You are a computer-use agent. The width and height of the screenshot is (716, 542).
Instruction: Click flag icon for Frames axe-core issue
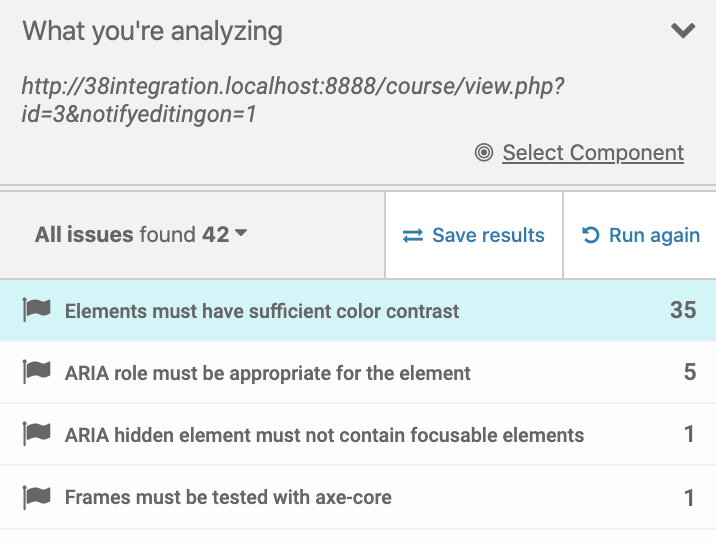coord(37,497)
